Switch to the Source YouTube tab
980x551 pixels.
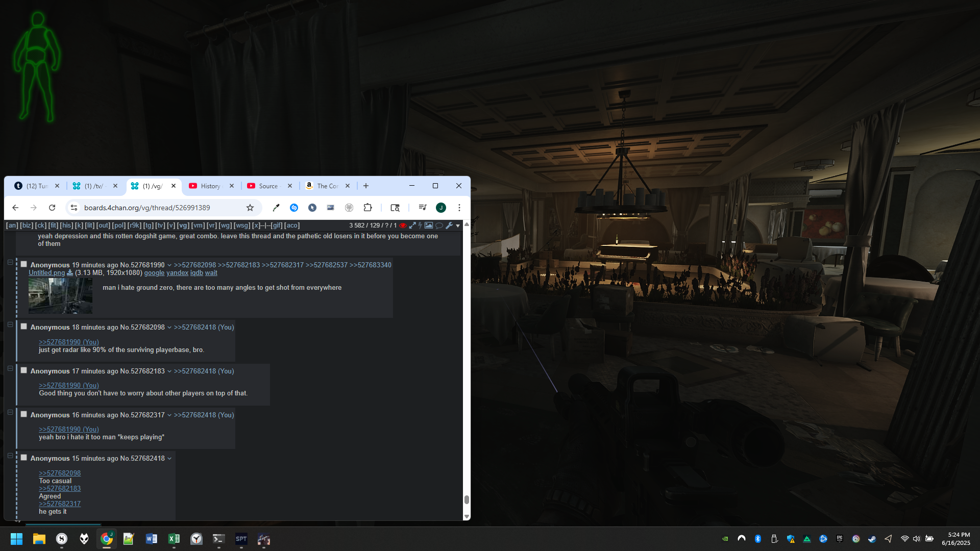(x=269, y=186)
